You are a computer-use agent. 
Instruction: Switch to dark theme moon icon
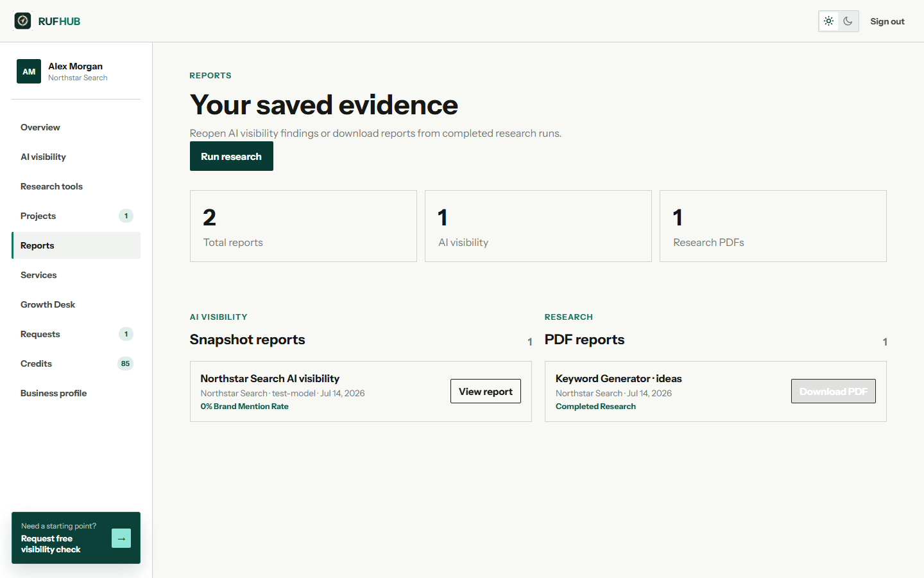(x=848, y=21)
